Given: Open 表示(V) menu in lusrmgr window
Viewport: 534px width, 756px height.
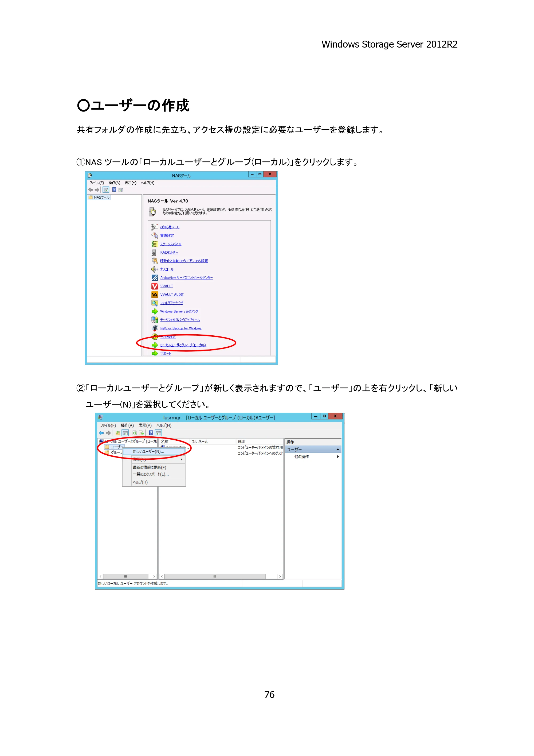Looking at the screenshot, I should (x=145, y=425).
